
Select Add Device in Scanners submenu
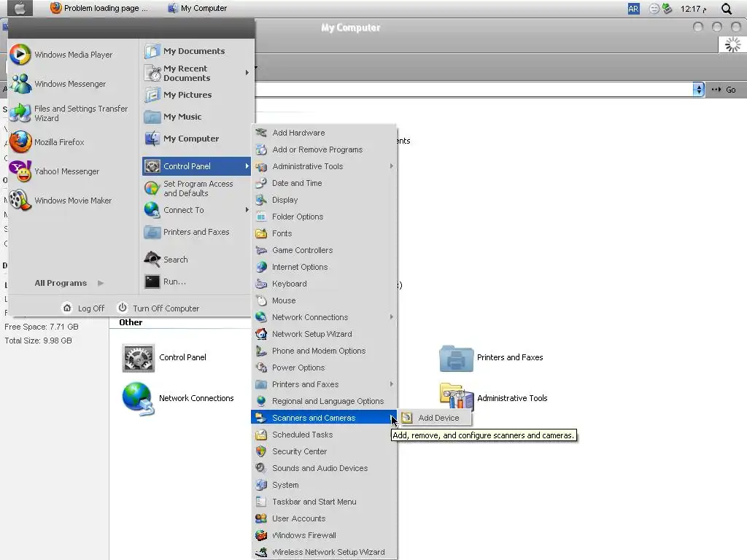(x=436, y=418)
